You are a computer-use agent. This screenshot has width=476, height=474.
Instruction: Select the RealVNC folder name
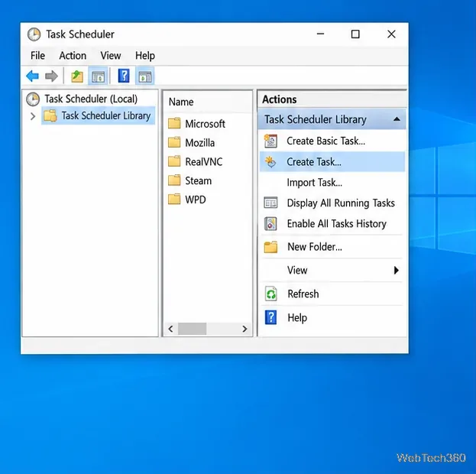(x=204, y=161)
